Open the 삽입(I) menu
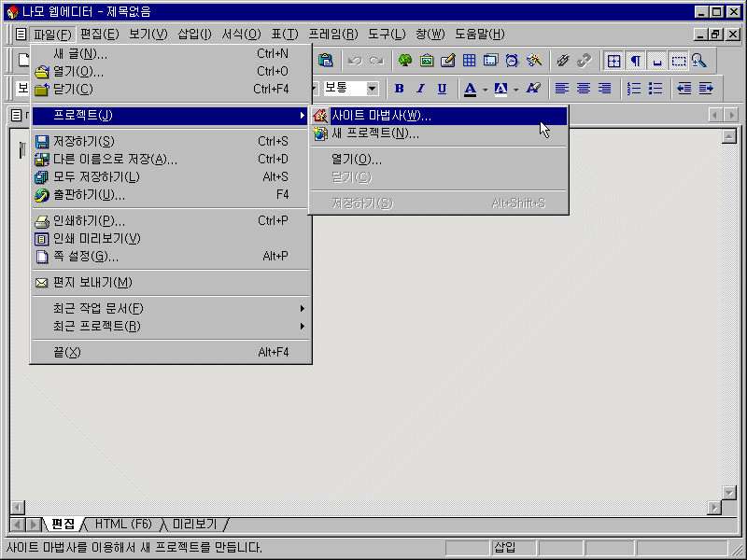 (x=194, y=35)
